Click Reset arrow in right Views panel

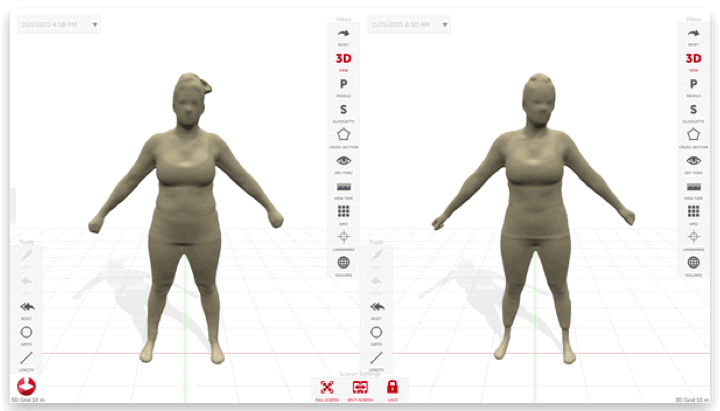pos(692,33)
